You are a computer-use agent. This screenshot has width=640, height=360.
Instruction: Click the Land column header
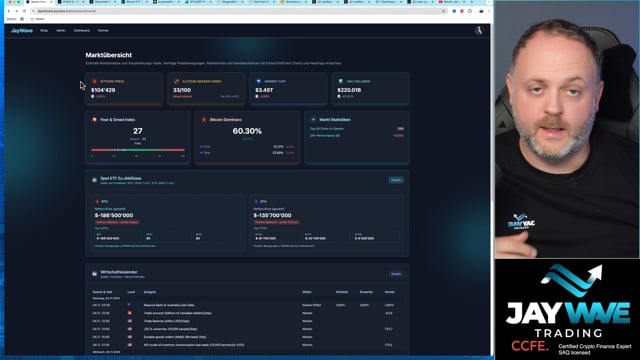[131, 292]
